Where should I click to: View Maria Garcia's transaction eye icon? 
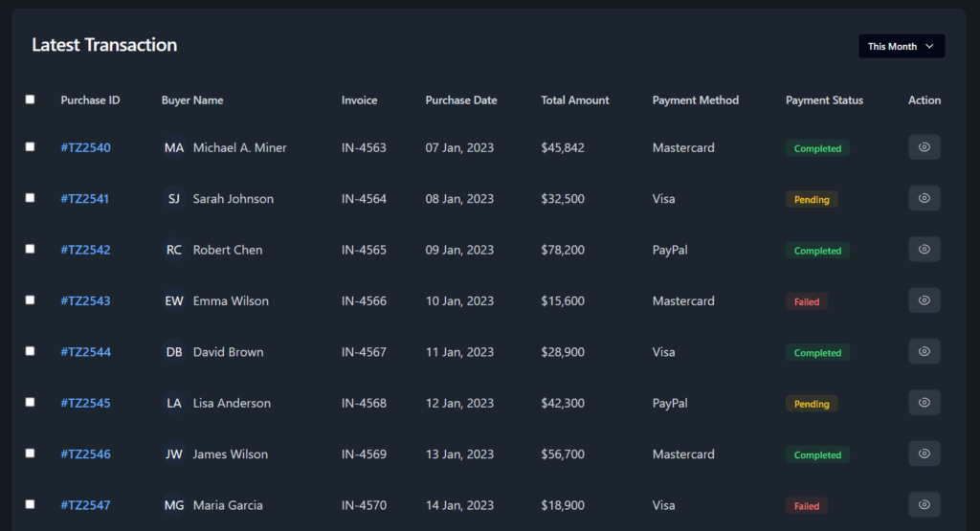[924, 505]
